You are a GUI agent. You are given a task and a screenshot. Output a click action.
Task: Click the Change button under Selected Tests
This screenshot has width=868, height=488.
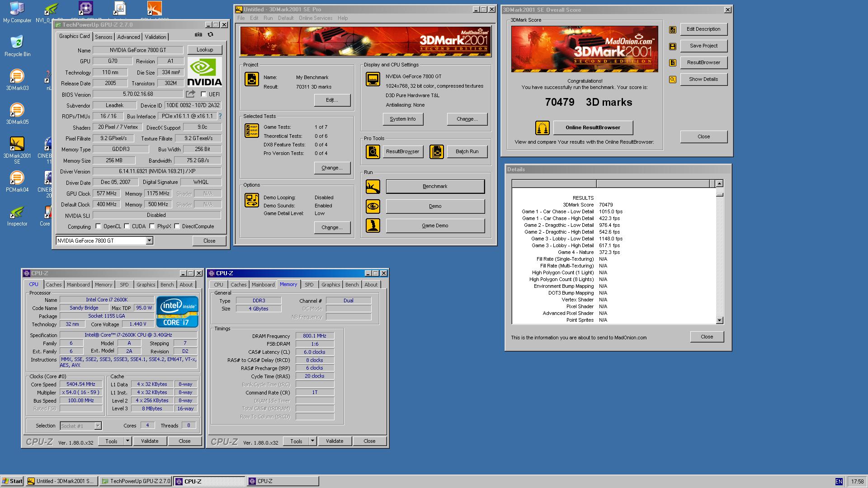(x=332, y=168)
